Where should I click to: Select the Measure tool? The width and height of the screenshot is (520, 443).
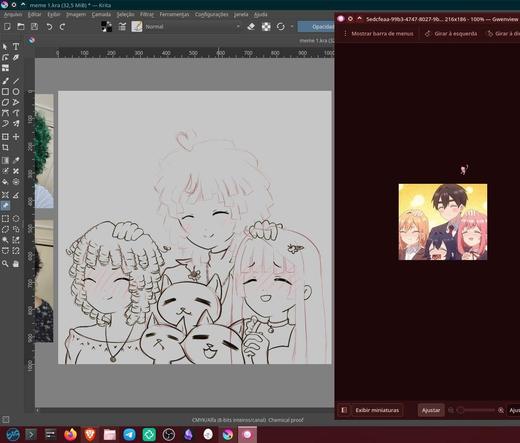coord(16,195)
